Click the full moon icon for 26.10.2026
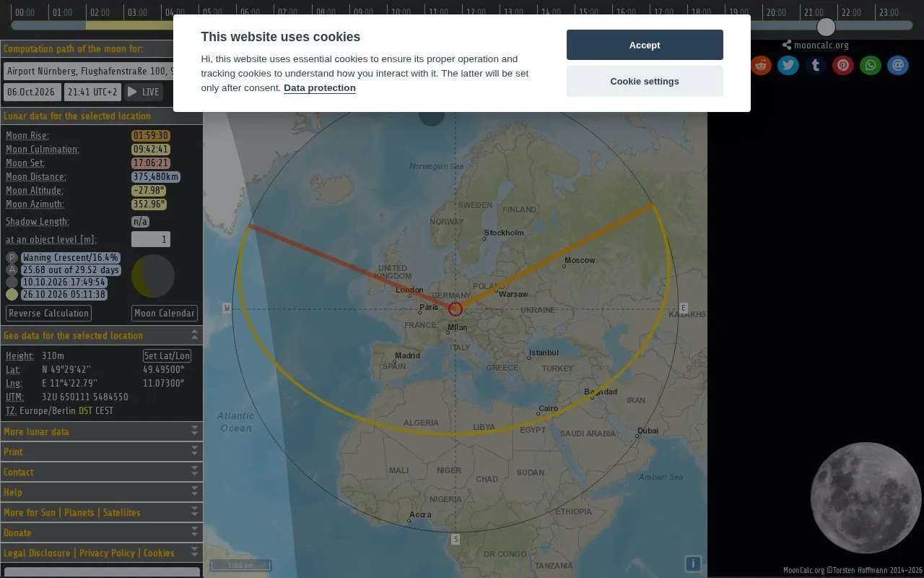 (12, 295)
